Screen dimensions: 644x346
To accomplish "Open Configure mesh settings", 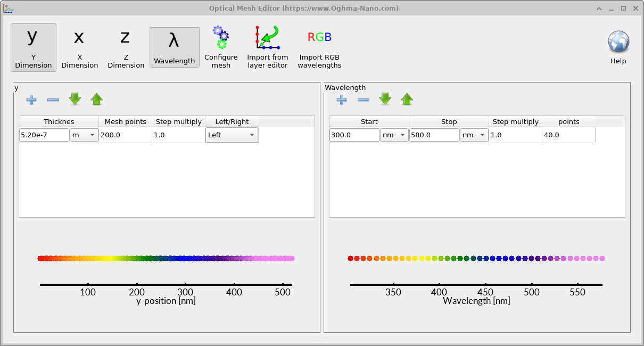I will (221, 47).
